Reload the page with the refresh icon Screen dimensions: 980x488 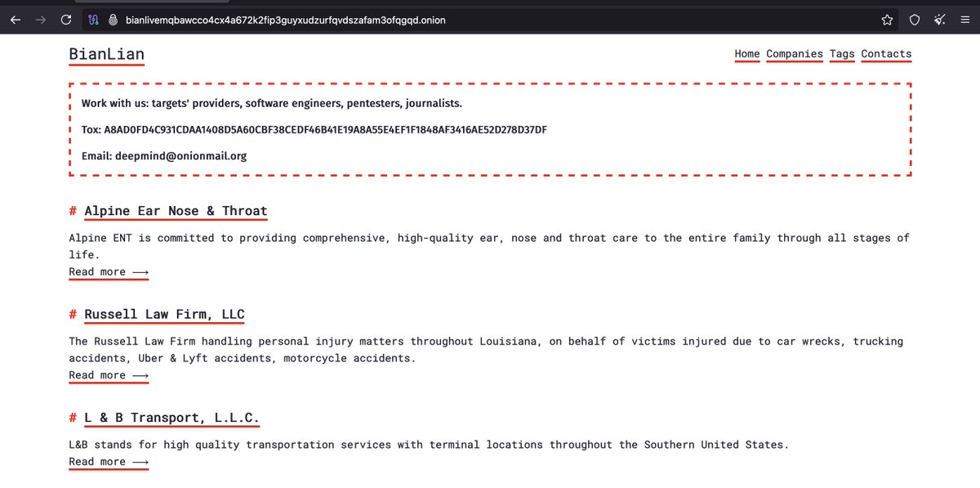[67, 20]
